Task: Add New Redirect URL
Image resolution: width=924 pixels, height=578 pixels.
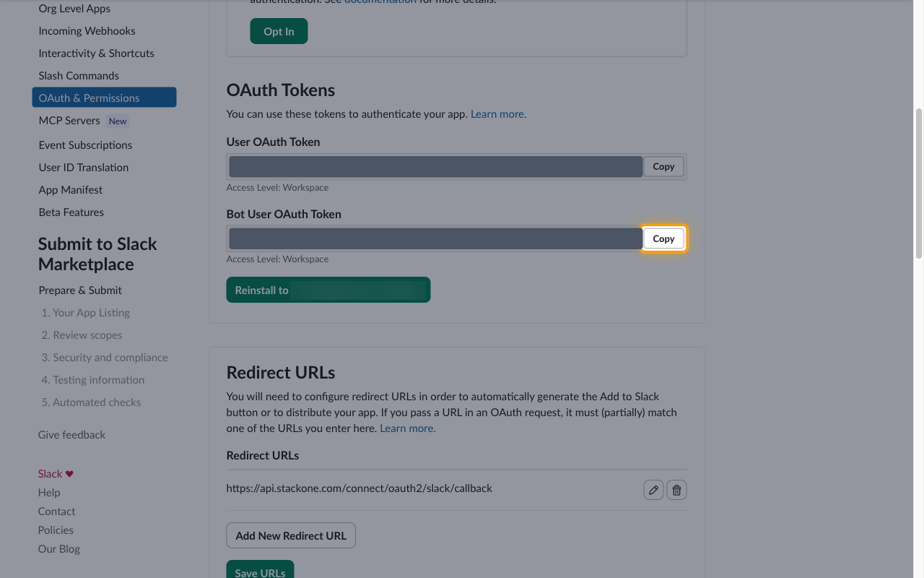Action: (291, 535)
